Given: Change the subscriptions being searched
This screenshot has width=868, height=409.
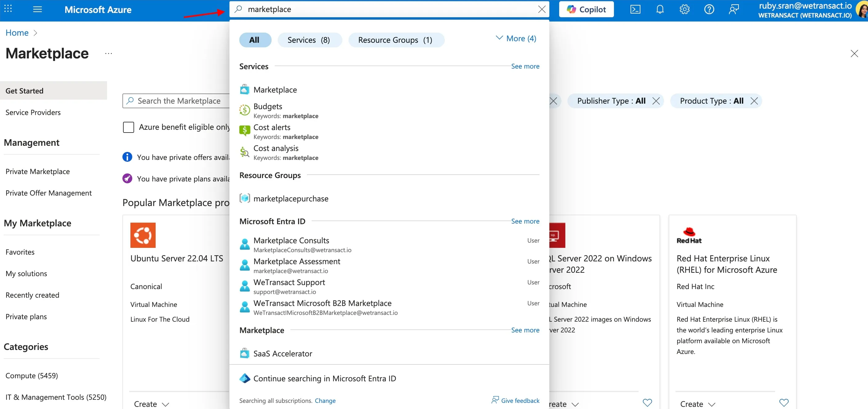Looking at the screenshot, I should tap(325, 401).
